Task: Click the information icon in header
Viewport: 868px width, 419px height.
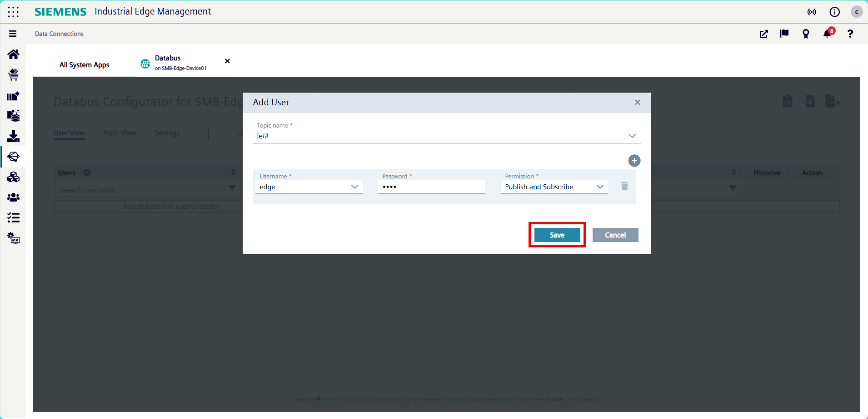Action: coord(834,12)
